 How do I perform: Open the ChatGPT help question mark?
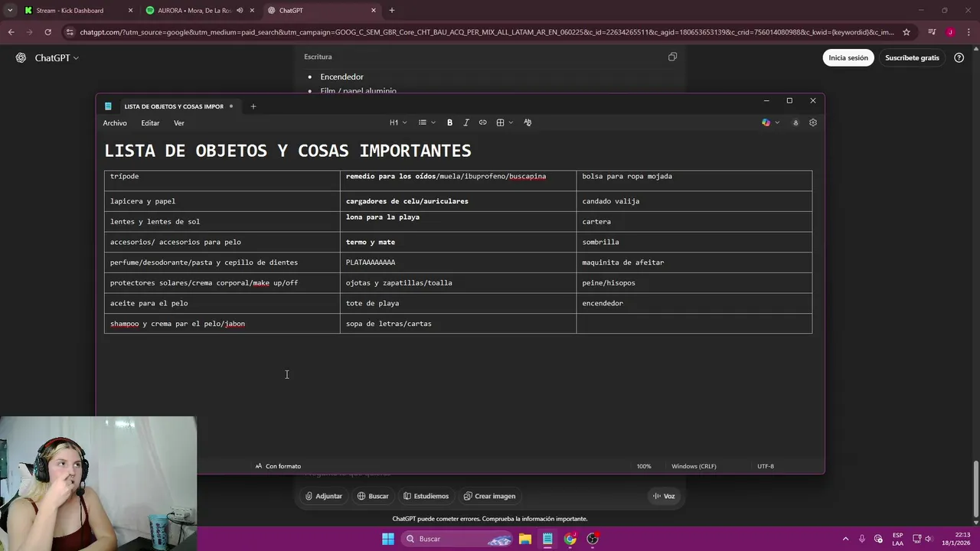(x=959, y=57)
